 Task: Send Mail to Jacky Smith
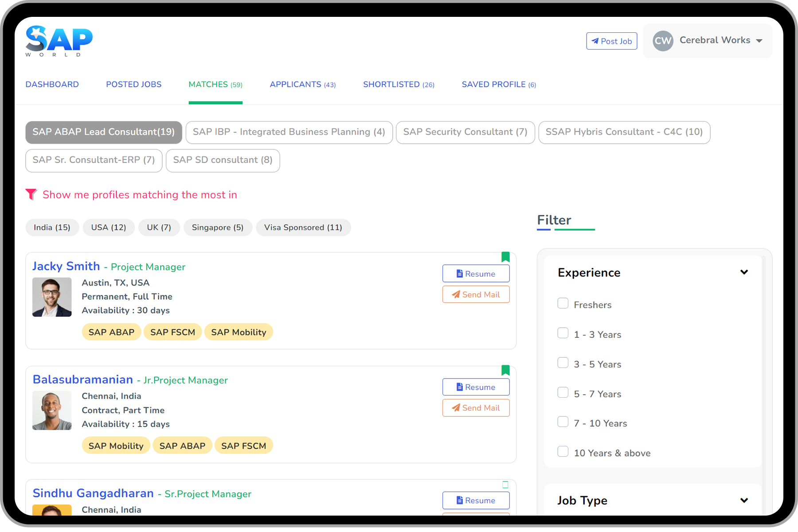pyautogui.click(x=476, y=294)
